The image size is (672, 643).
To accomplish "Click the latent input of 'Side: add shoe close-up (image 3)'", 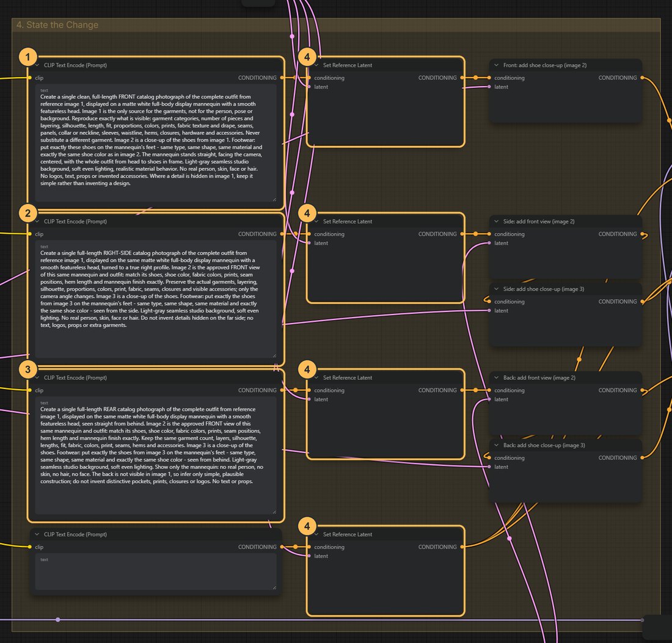I will click(489, 311).
